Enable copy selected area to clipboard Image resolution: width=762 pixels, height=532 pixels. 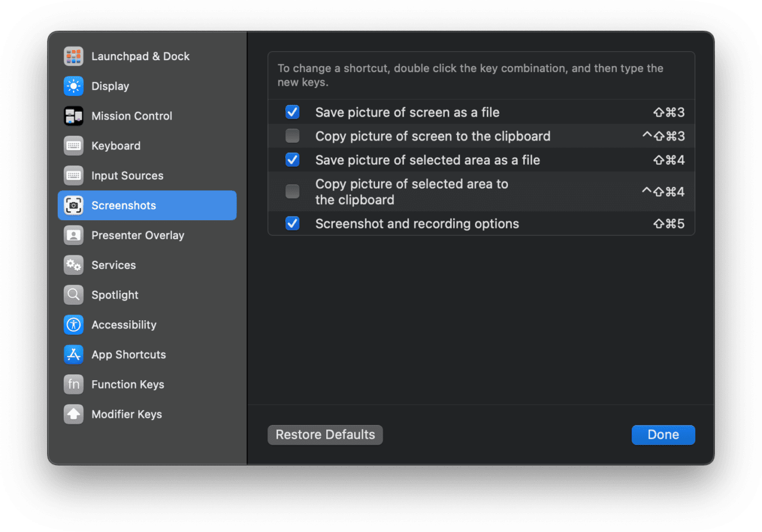[292, 191]
